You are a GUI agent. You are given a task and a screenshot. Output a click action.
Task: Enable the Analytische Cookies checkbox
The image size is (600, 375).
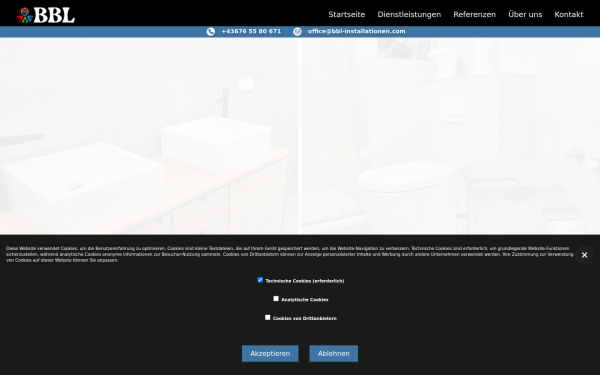[276, 298]
